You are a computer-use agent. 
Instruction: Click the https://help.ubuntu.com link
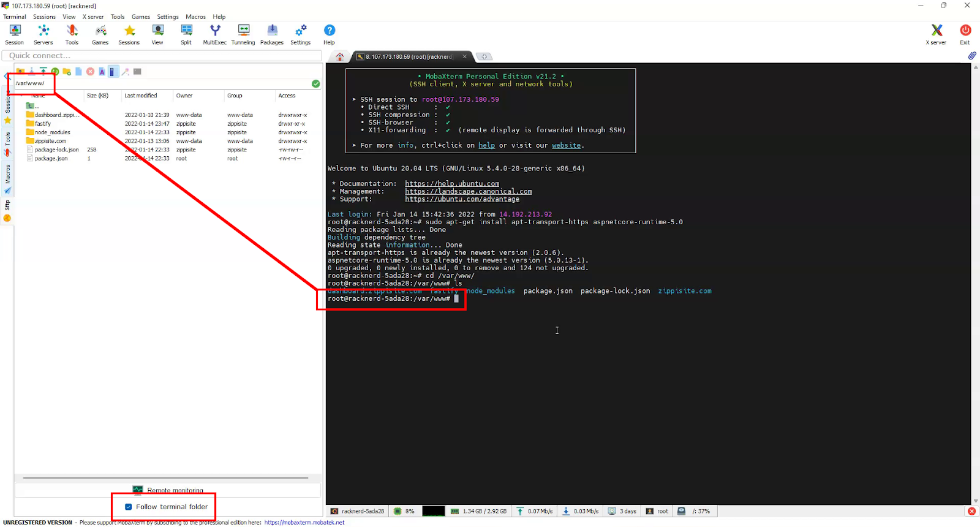(452, 184)
